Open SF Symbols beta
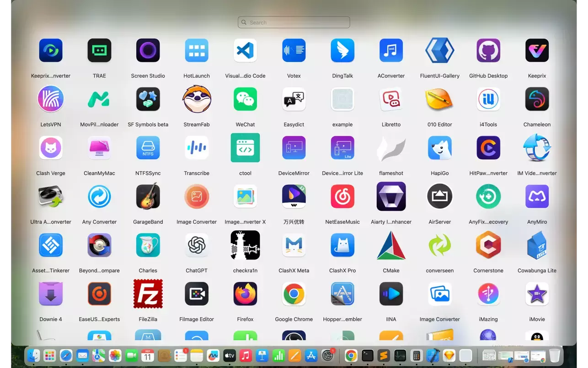Viewport: 588px width, 368px height. [148, 99]
